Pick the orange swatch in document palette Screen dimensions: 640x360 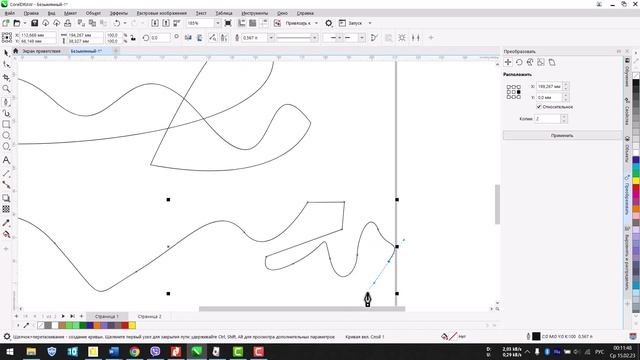(x=97, y=325)
